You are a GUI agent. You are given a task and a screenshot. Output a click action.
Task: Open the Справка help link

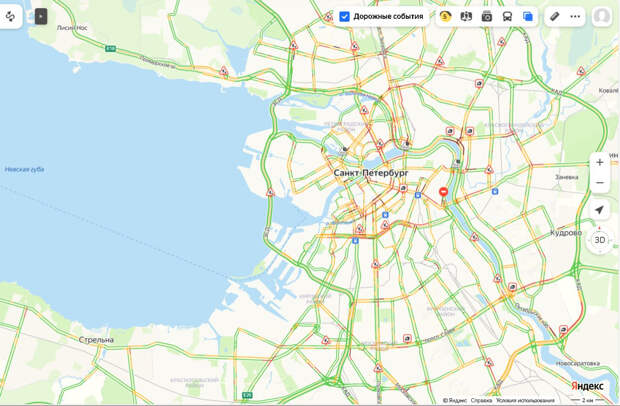481,400
